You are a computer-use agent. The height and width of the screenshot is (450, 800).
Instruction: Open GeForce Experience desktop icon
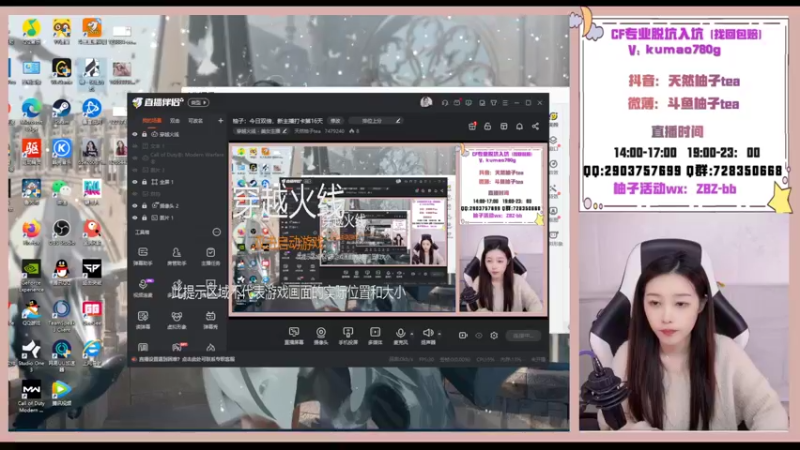click(31, 275)
